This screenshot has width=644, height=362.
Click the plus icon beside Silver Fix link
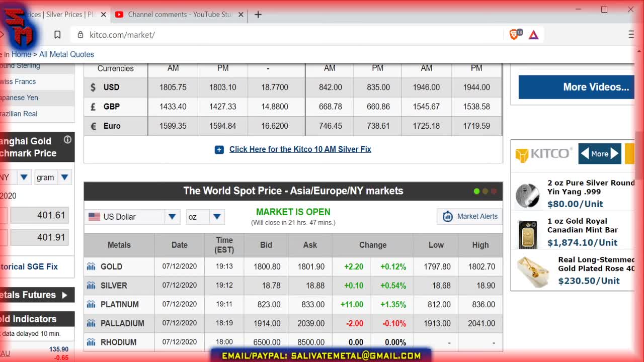point(219,149)
